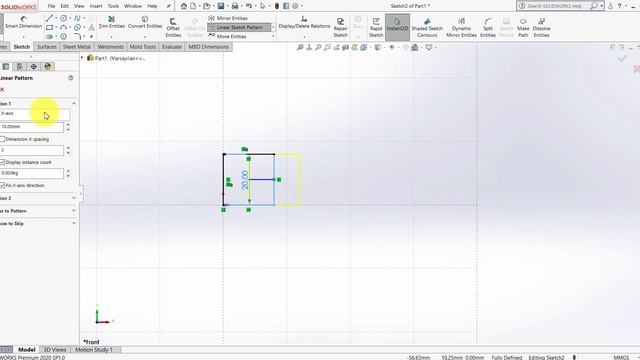Expand the Entities to Pattern section
Screen dimensions: 640x360
pos(74,211)
